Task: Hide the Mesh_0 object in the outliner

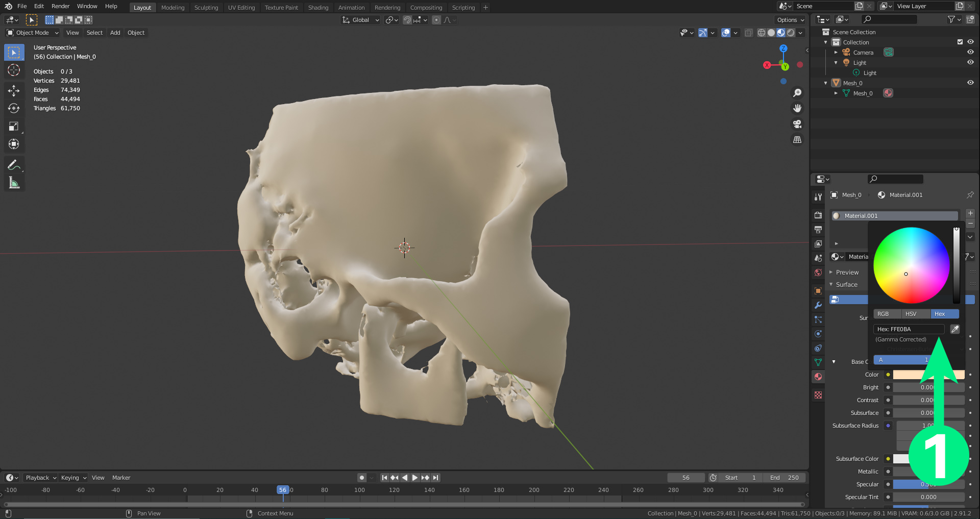Action: tap(970, 83)
